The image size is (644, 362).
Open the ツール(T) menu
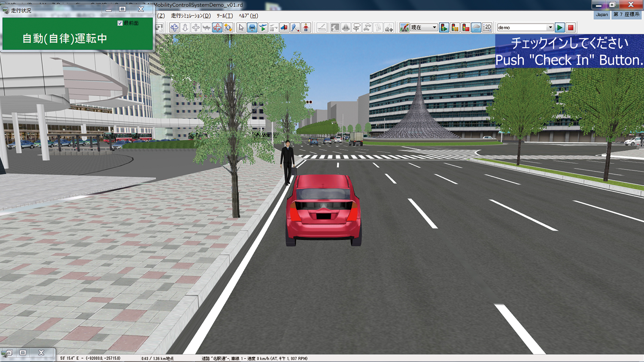point(225,16)
